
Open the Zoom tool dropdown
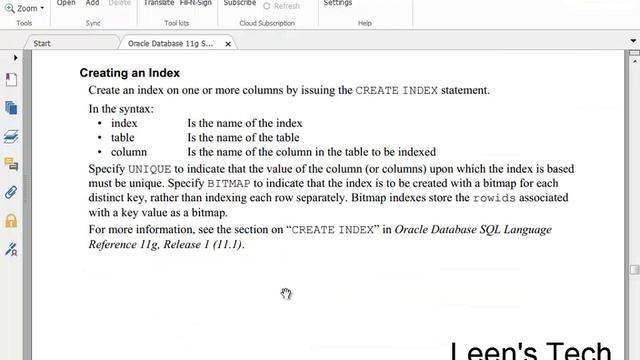point(24,8)
